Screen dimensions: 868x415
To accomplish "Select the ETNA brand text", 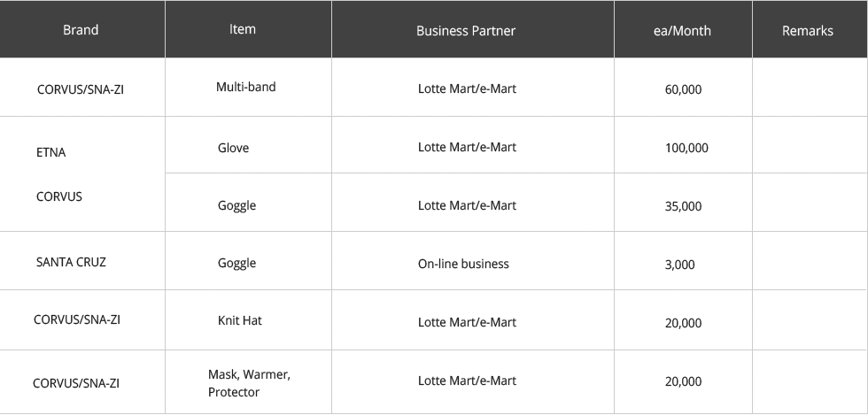I will [x=51, y=152].
